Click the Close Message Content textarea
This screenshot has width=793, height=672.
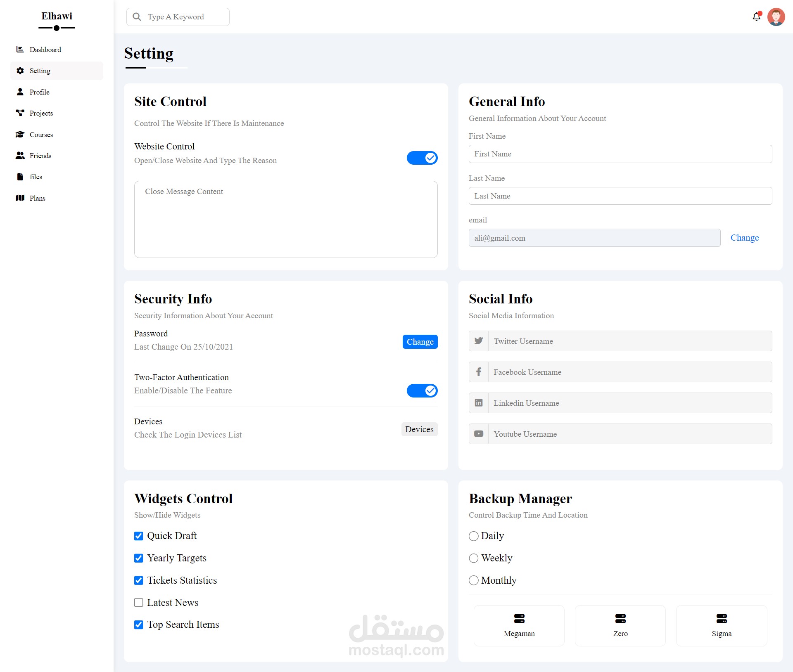click(286, 219)
